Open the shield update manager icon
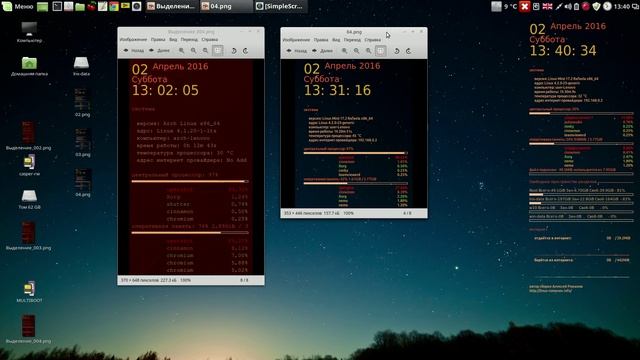This screenshot has height=360, width=640. click(x=596, y=6)
